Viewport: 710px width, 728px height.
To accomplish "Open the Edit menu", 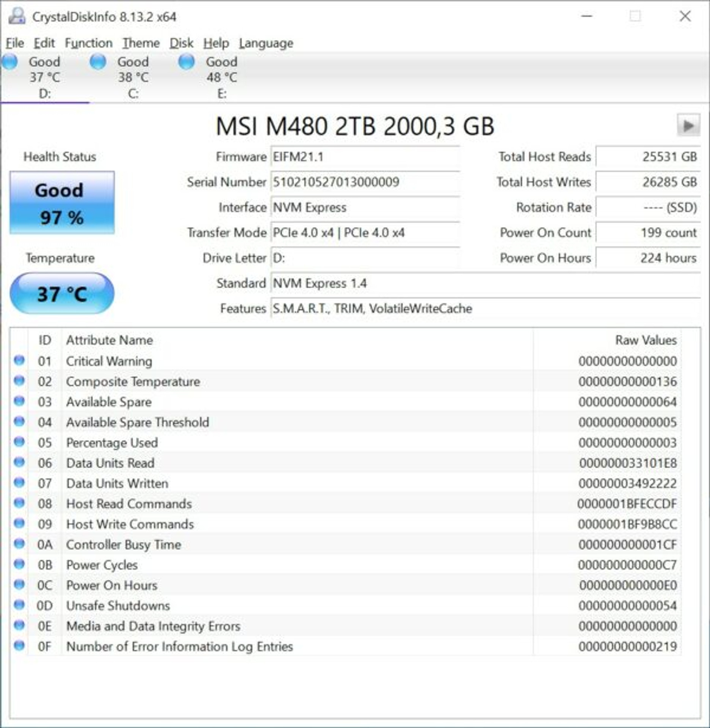I will coord(44,43).
